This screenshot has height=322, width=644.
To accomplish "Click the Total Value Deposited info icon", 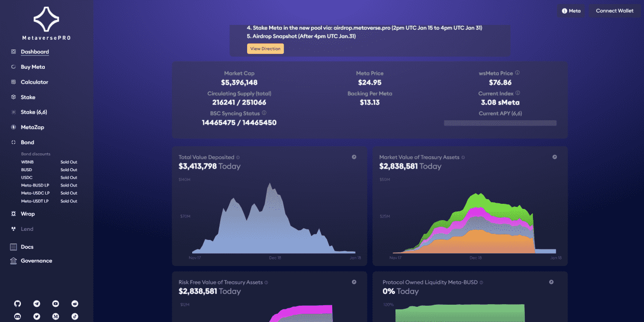I will point(238,157).
